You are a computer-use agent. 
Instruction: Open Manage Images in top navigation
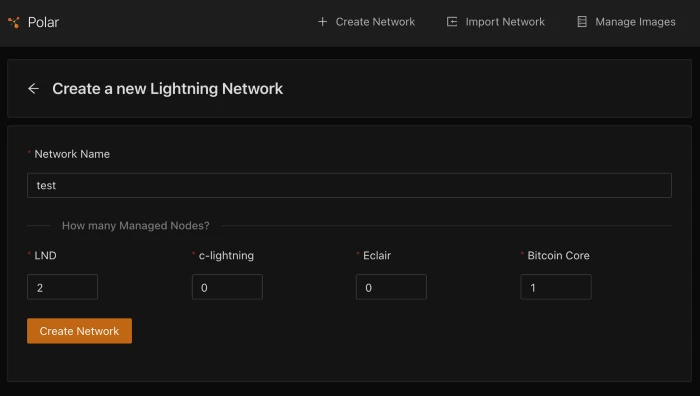(x=626, y=22)
